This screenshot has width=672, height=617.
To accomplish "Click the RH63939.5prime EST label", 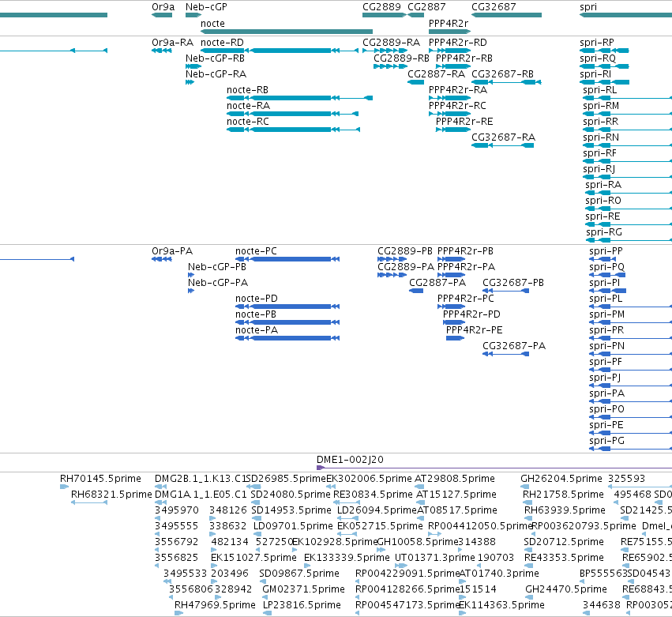I will pos(565,510).
